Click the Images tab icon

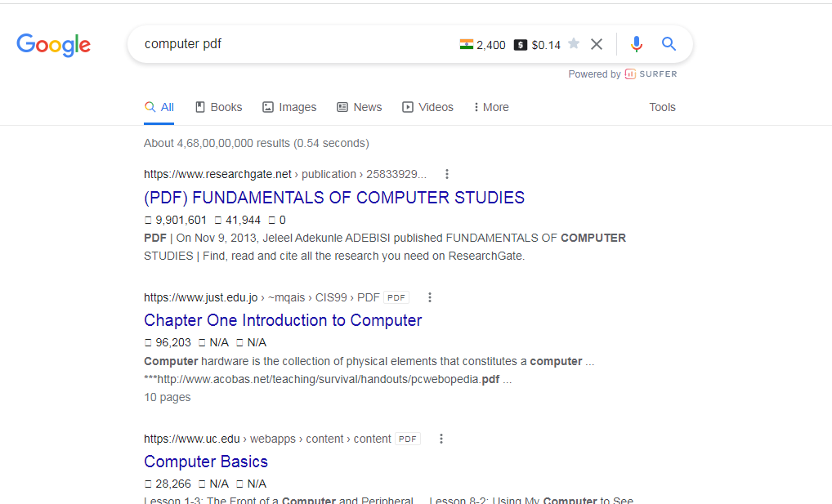[268, 107]
